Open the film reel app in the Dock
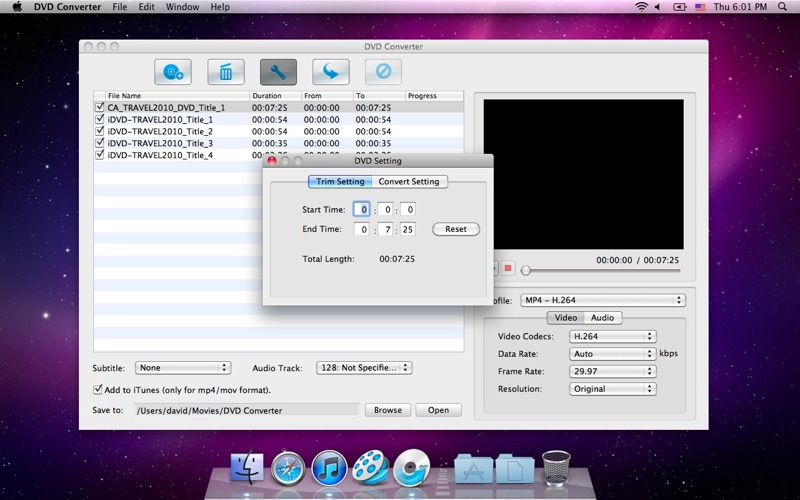The image size is (800, 500). click(x=370, y=468)
